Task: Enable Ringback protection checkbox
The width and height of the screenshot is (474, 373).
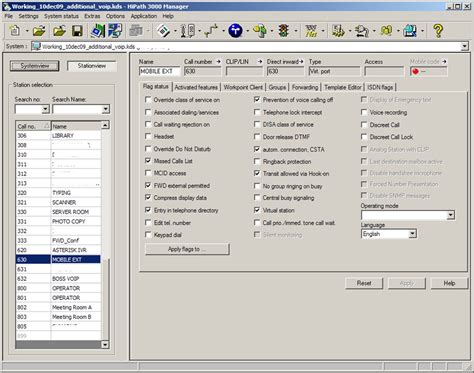Action: click(x=257, y=161)
